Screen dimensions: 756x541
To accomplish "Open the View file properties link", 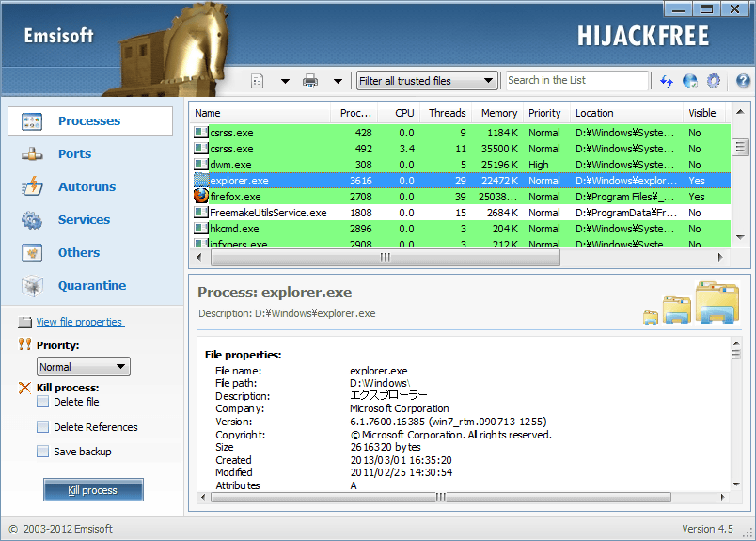I will (x=79, y=322).
